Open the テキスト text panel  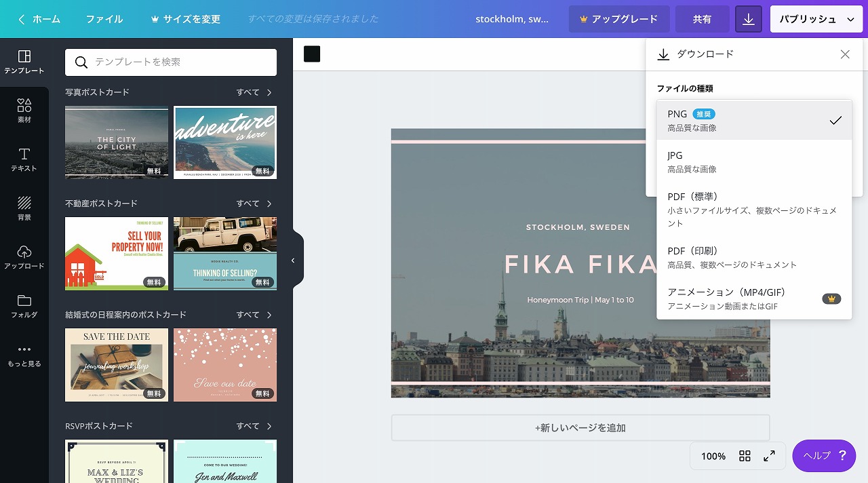[x=24, y=159]
